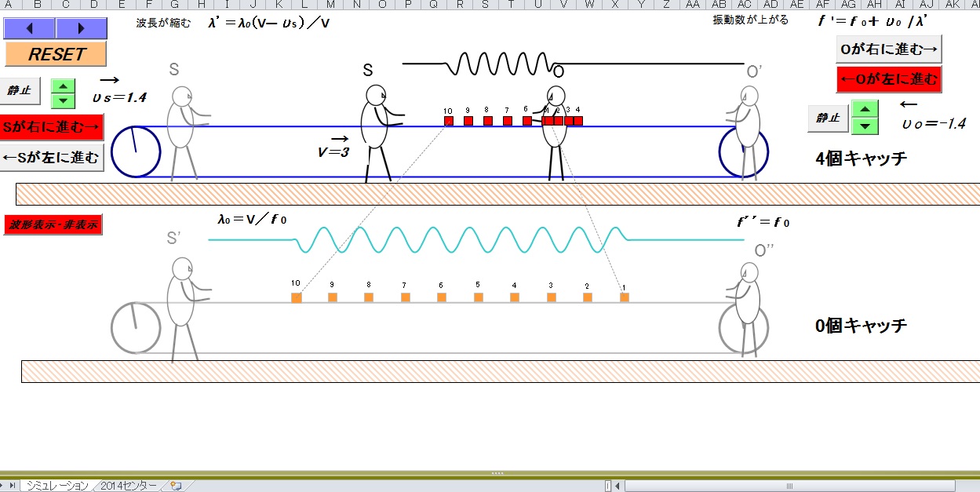The width and height of the screenshot is (980, 492).
Task: Select the orange block numbered 5
Action: tap(478, 297)
